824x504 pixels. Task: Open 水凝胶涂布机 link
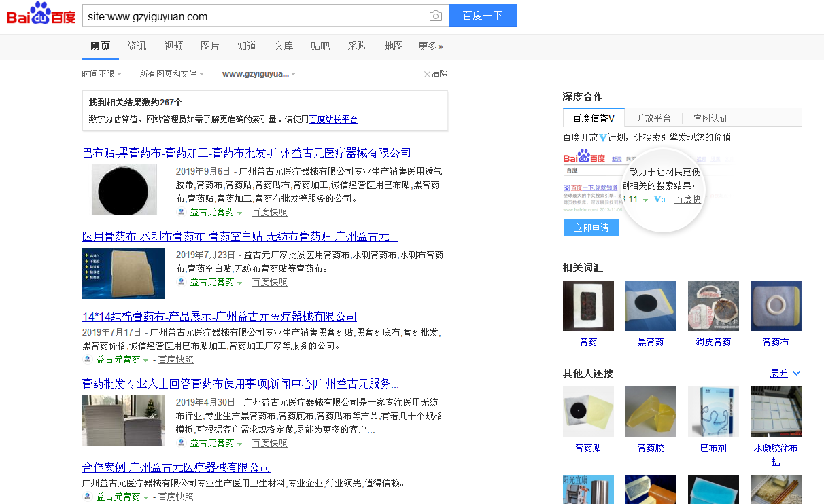776,454
